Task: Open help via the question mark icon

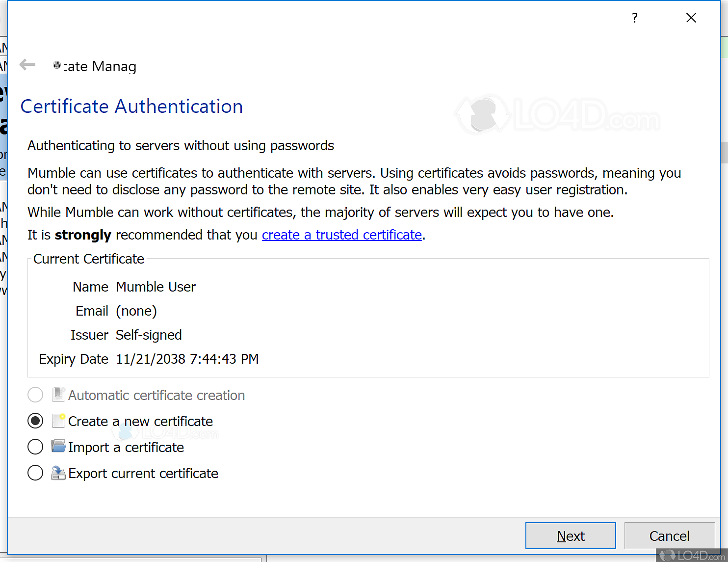Action: [x=634, y=18]
